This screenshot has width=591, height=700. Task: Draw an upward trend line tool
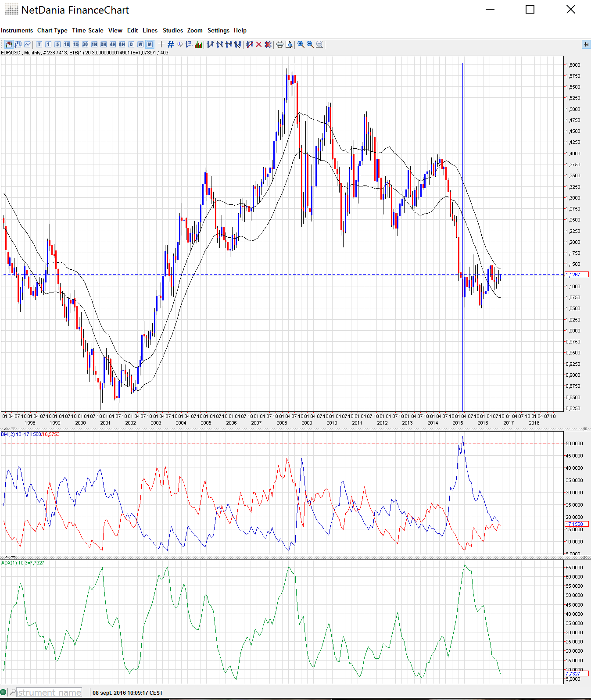[210, 44]
